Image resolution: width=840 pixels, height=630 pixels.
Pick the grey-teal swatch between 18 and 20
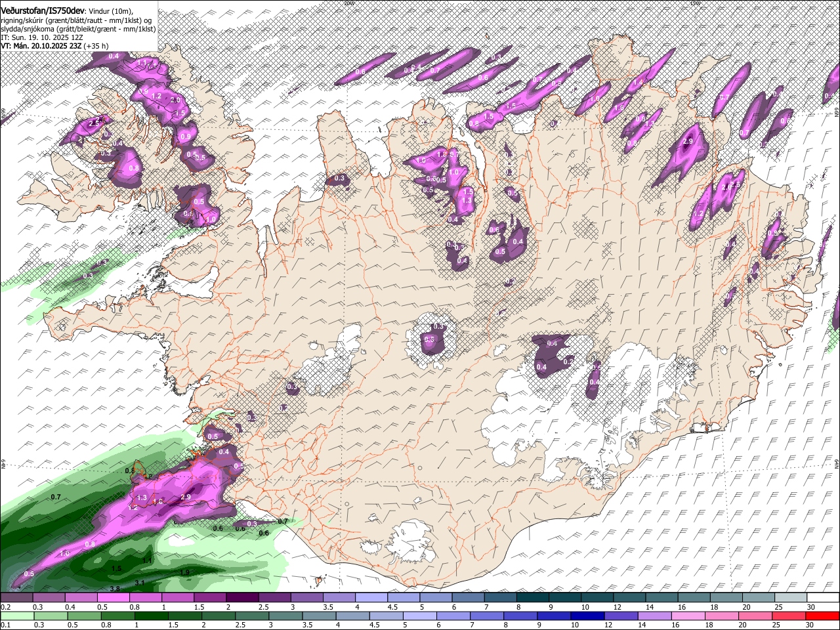(x=726, y=598)
